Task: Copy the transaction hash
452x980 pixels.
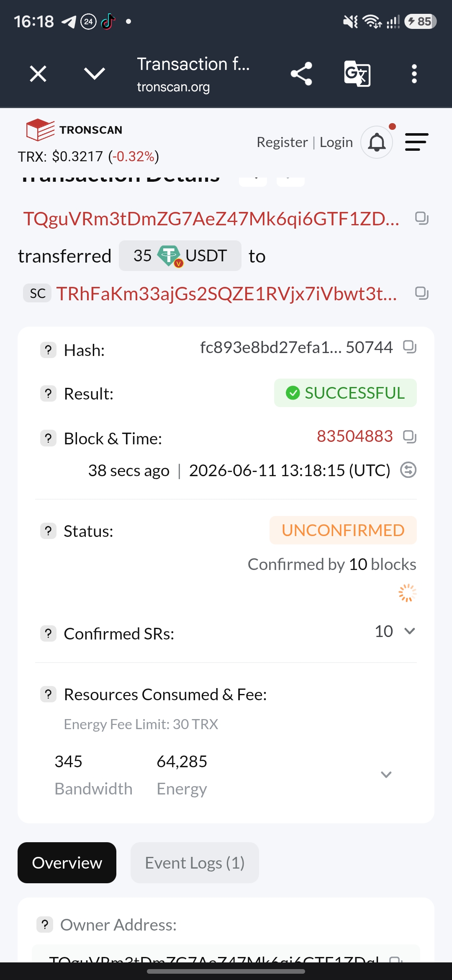Action: 409,347
